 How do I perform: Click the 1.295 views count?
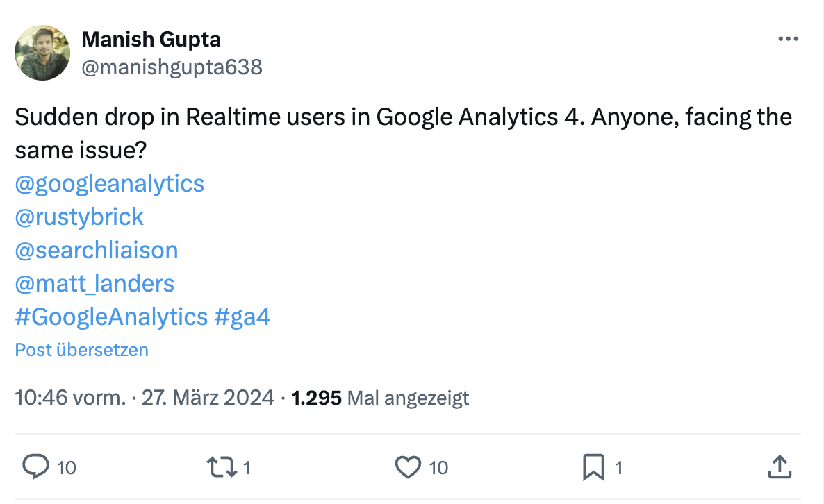318,398
